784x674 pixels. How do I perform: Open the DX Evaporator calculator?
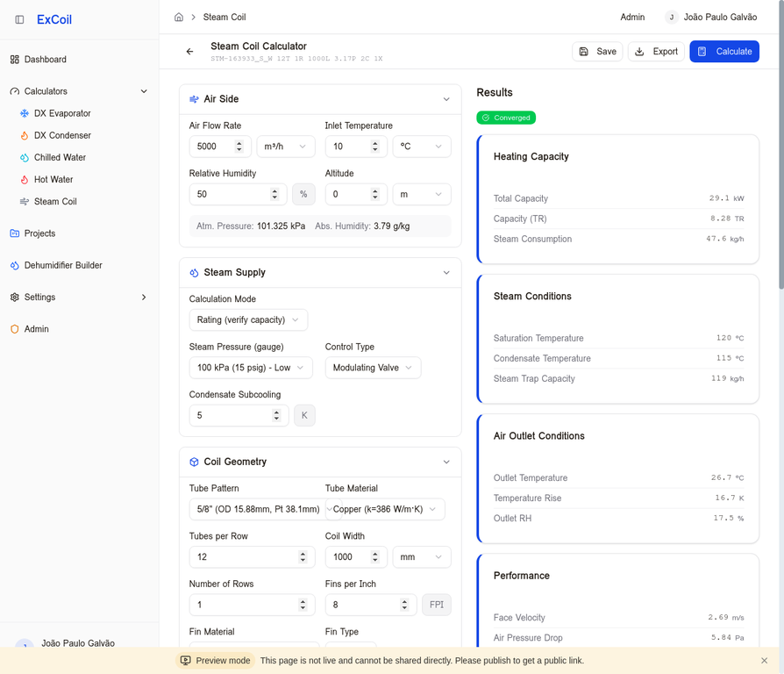point(62,113)
